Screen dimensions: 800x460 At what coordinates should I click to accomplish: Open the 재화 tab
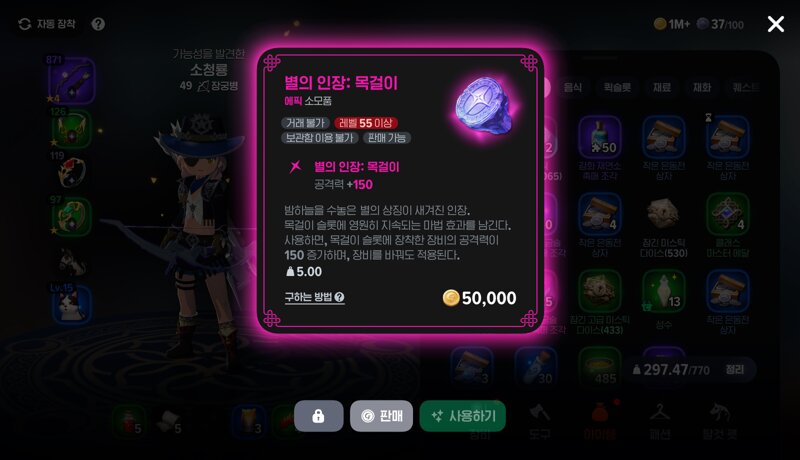(x=702, y=87)
